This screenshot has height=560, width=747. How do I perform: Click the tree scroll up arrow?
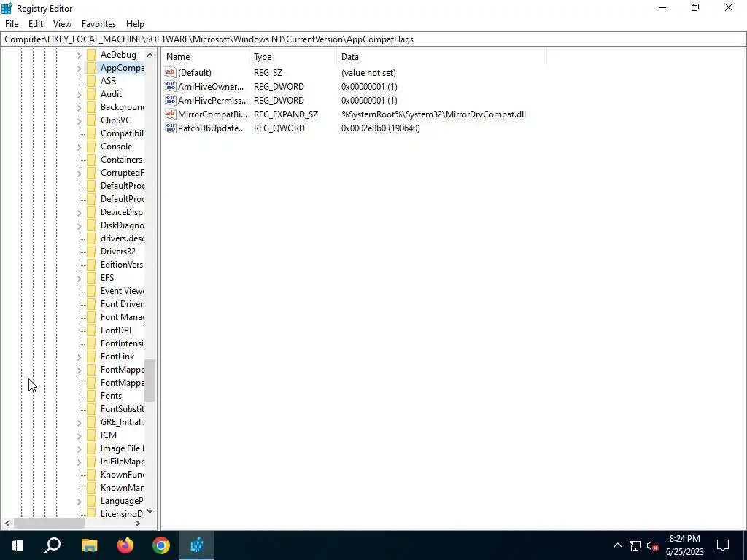150,55
